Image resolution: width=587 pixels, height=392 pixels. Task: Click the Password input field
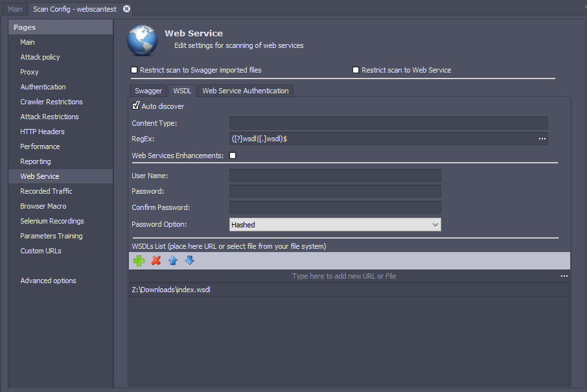coord(335,191)
